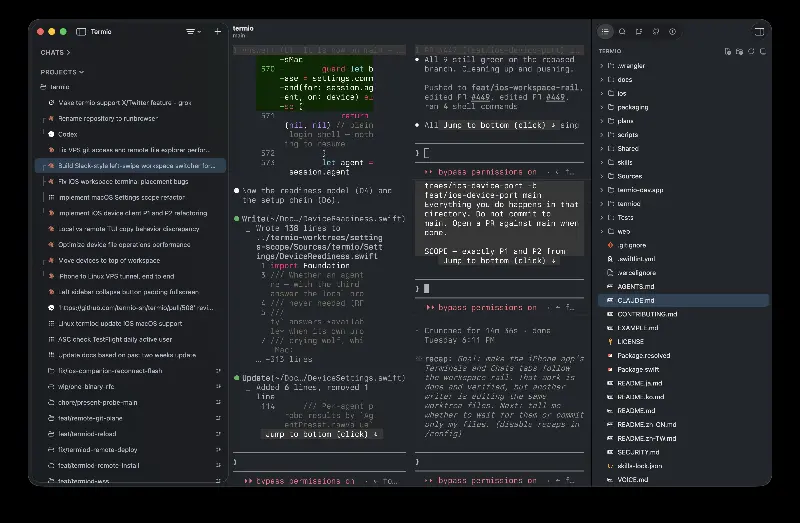Open 'Local vs remote TUI copy behavior' chat
800x523 pixels.
pos(129,229)
